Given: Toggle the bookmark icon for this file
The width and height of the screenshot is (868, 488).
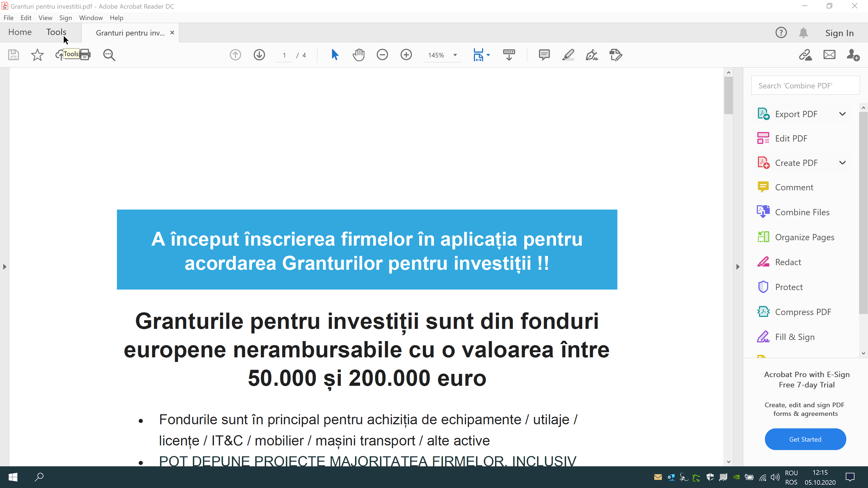Looking at the screenshot, I should (x=37, y=54).
